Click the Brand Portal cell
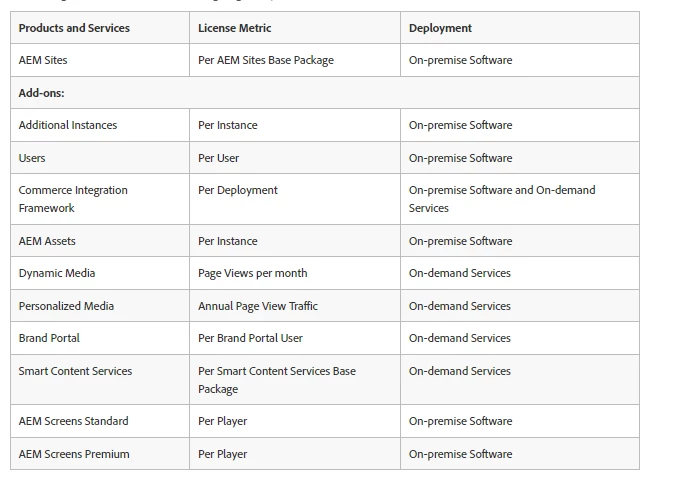 100,338
